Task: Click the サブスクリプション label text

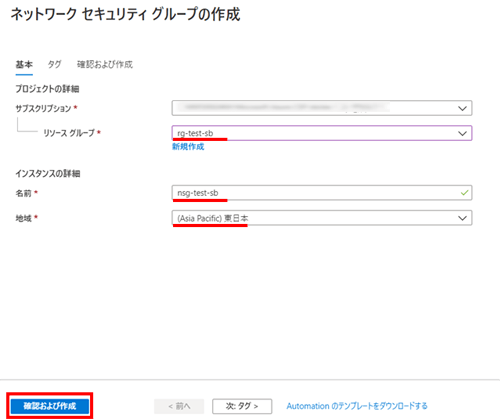Action: click(43, 108)
